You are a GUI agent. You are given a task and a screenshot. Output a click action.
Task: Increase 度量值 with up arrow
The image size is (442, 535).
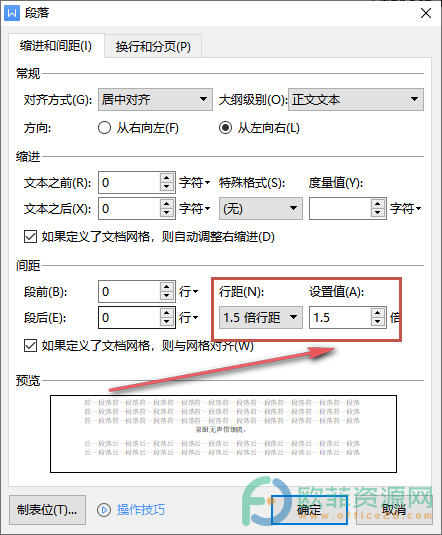click(x=377, y=204)
